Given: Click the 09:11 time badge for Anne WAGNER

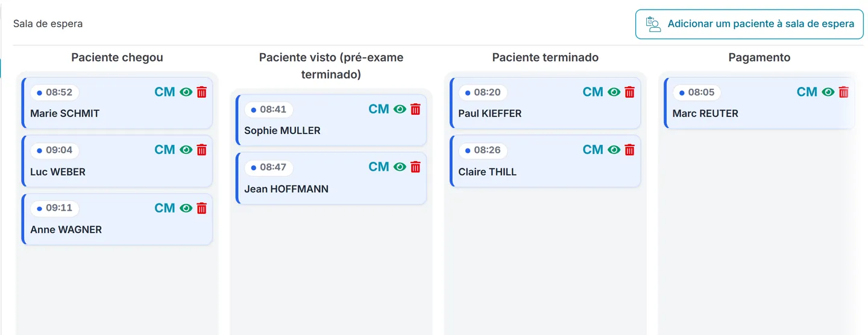Looking at the screenshot, I should tap(55, 208).
